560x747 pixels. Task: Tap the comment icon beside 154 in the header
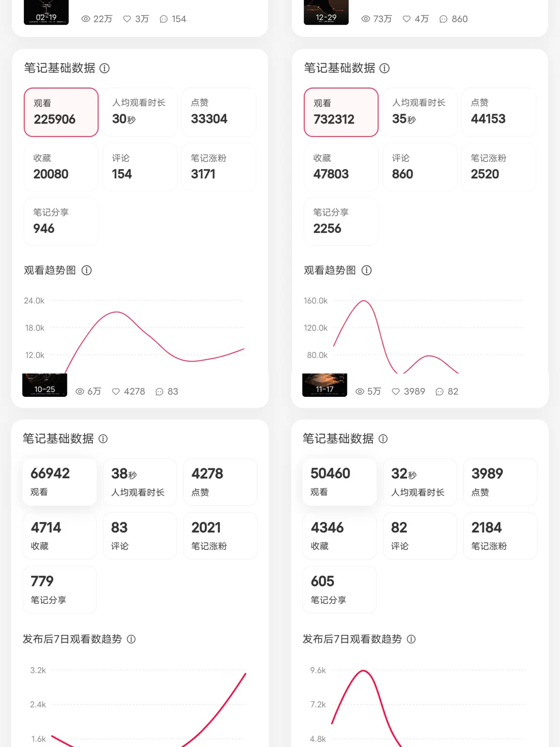[164, 19]
